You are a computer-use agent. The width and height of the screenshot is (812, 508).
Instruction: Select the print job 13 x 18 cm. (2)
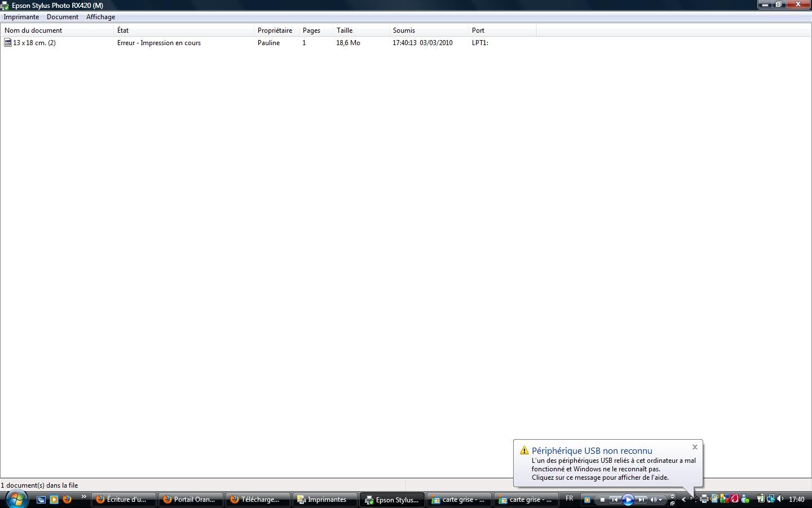[34, 43]
